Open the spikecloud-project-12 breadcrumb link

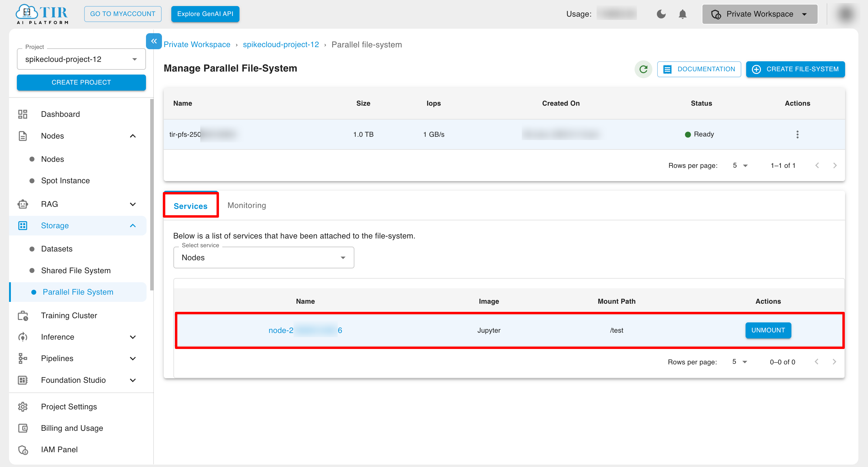[281, 44]
